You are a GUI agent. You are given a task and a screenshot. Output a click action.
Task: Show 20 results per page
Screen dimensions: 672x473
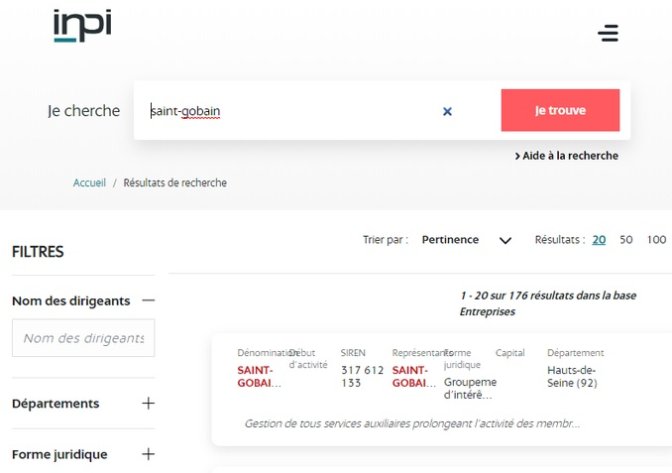point(599,239)
